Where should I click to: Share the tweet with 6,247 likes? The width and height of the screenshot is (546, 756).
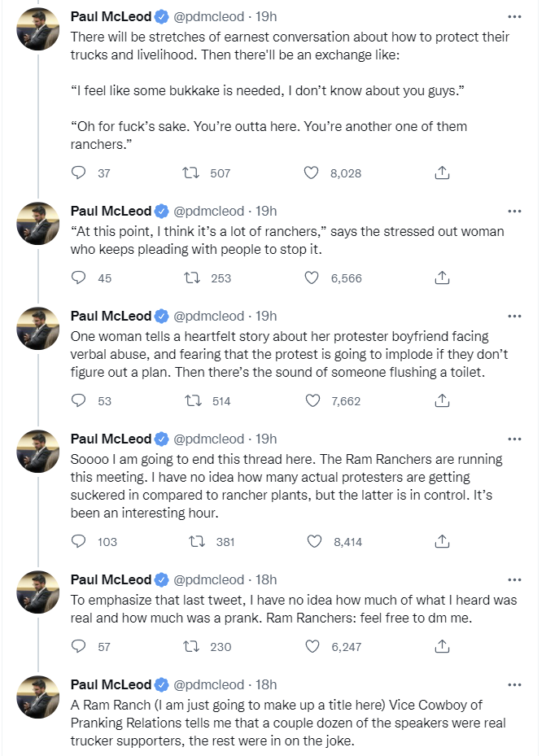pos(442,646)
